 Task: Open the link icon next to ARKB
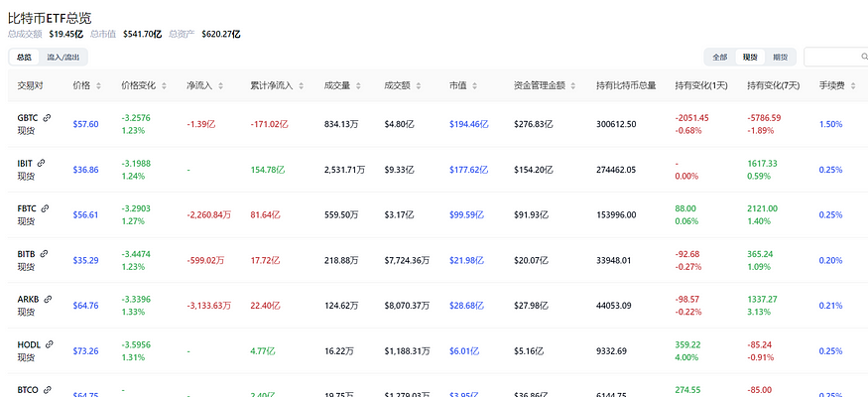[x=48, y=299]
